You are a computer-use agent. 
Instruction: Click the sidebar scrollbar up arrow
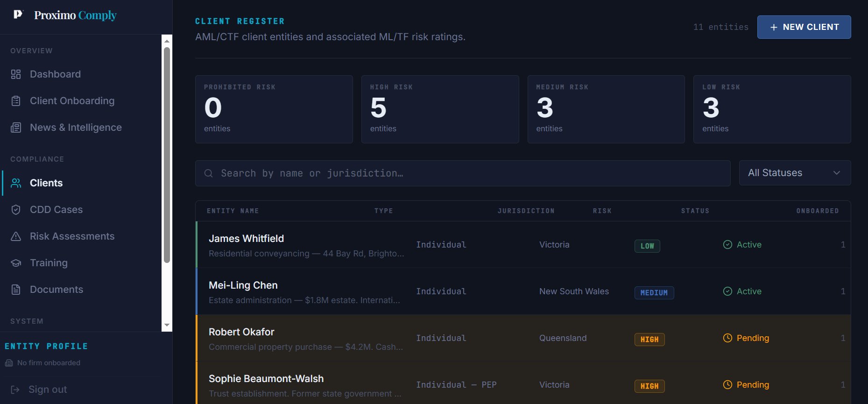167,41
